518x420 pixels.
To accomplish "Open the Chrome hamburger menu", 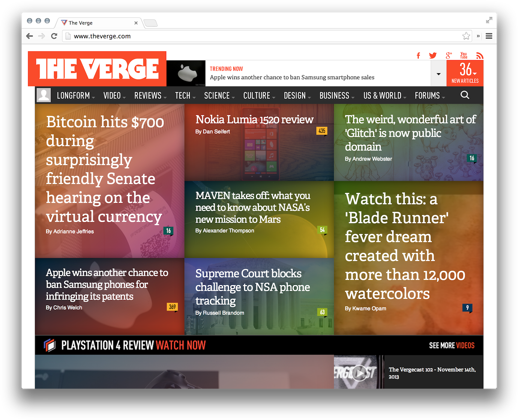I will point(489,36).
